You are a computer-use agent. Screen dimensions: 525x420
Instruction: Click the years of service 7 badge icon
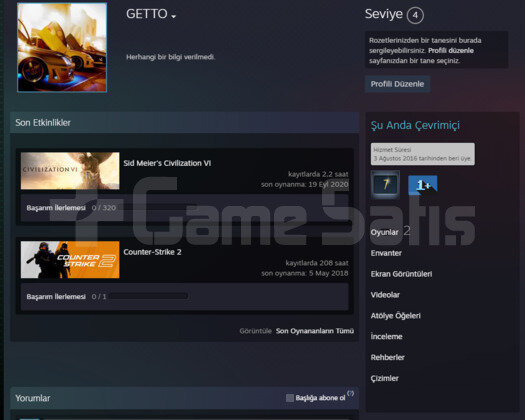tap(385, 184)
